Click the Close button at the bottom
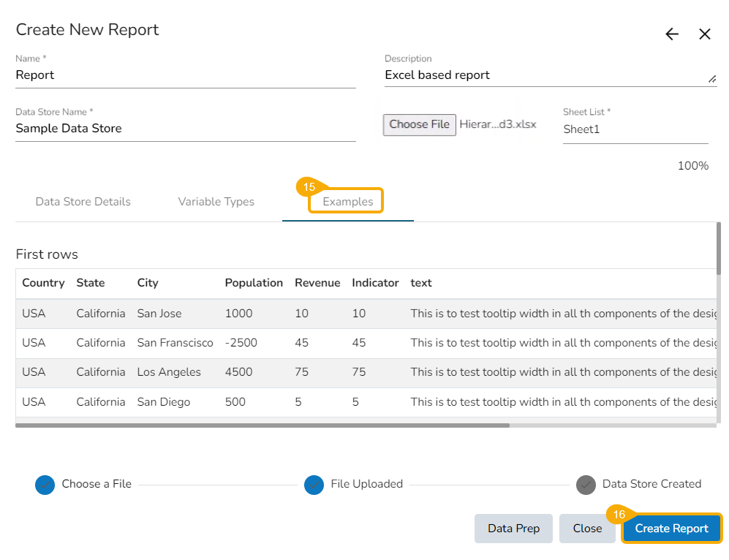The width and height of the screenshot is (729, 560). click(587, 529)
